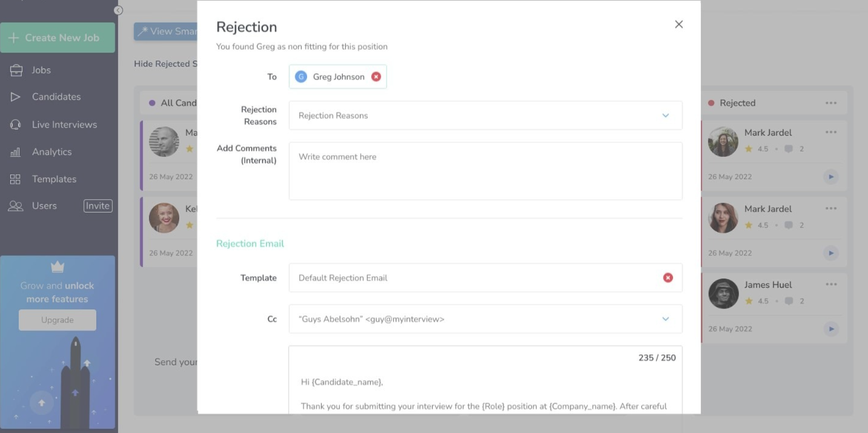Click the Invite users button
The image size is (868, 433).
pos(98,206)
